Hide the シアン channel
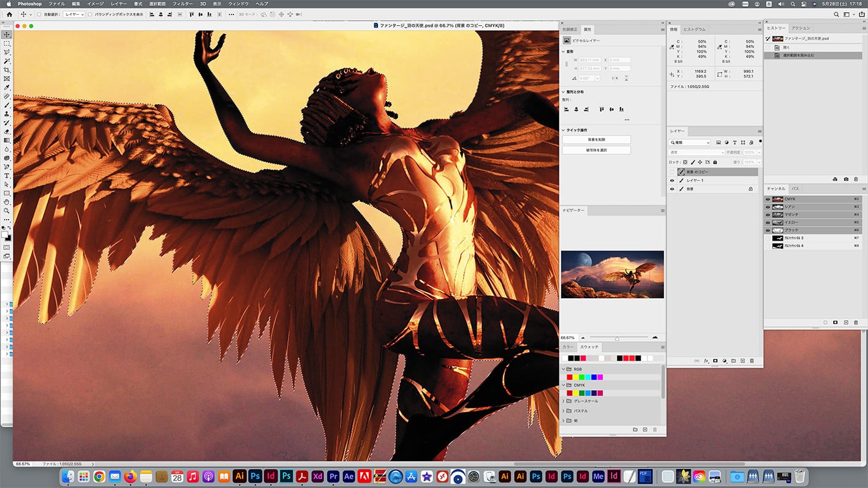The height and width of the screenshot is (488, 868). [768, 207]
